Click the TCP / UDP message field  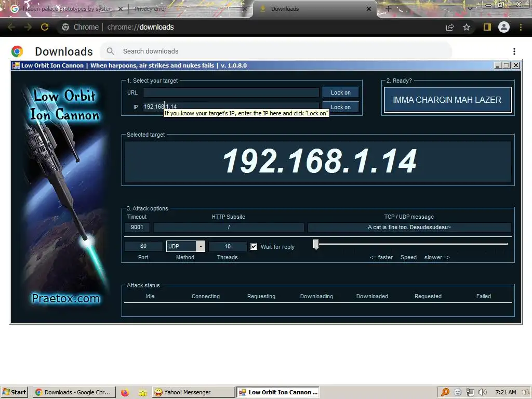tap(409, 227)
